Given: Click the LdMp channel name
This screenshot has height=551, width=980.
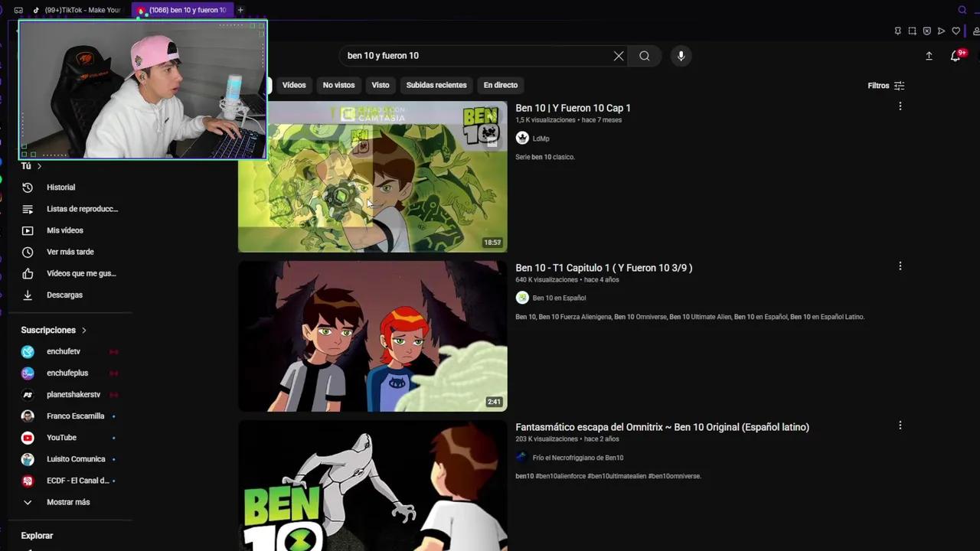Looking at the screenshot, I should (541, 139).
